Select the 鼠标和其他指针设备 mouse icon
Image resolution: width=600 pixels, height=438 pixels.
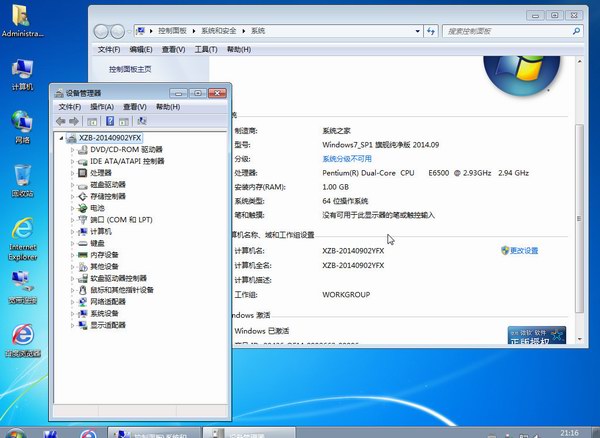(x=83, y=290)
